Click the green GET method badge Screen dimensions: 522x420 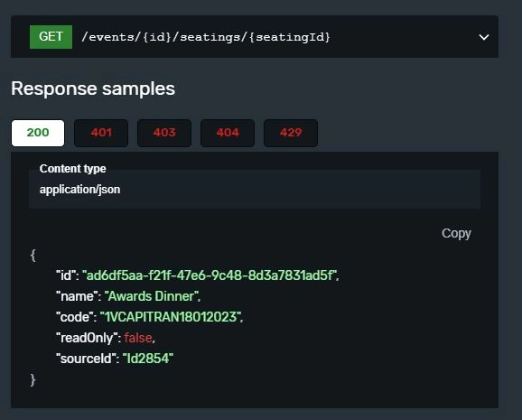[x=51, y=37]
